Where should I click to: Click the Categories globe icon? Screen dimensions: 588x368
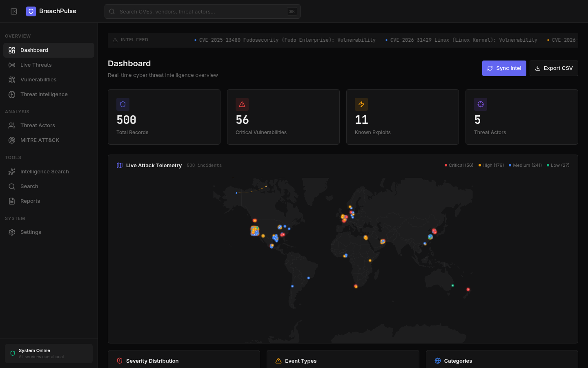point(438,361)
